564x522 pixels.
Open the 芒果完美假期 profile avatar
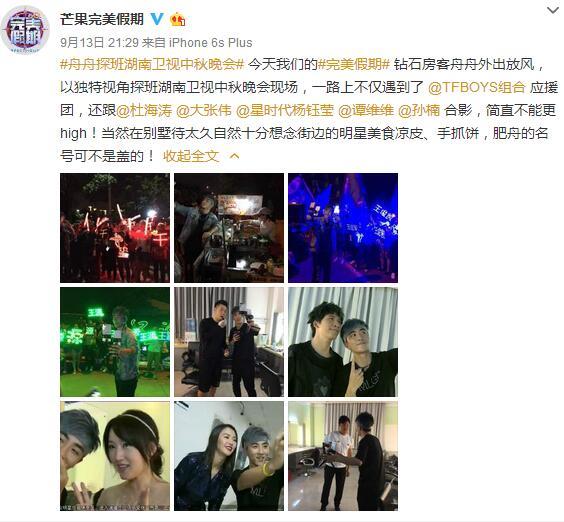click(25, 30)
